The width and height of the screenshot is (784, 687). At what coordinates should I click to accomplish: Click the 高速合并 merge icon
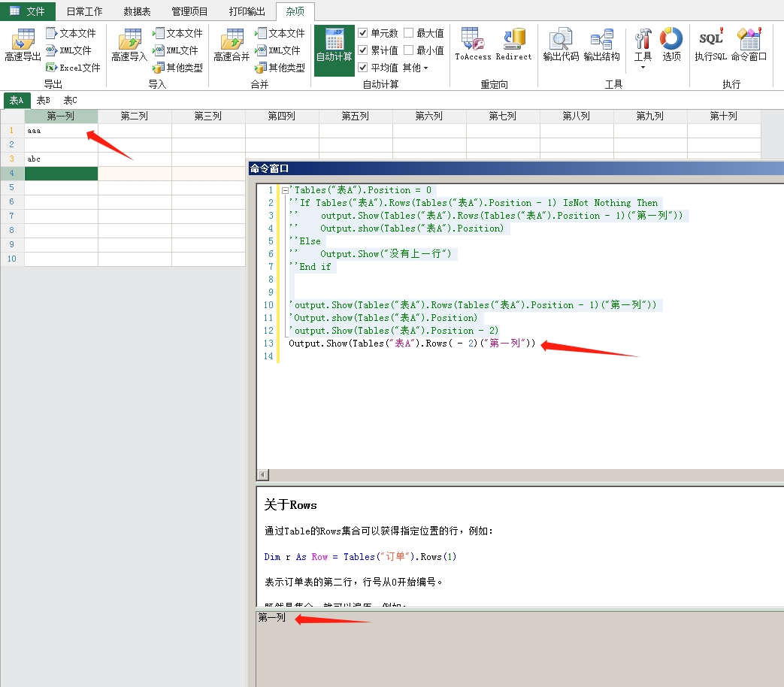tap(232, 45)
